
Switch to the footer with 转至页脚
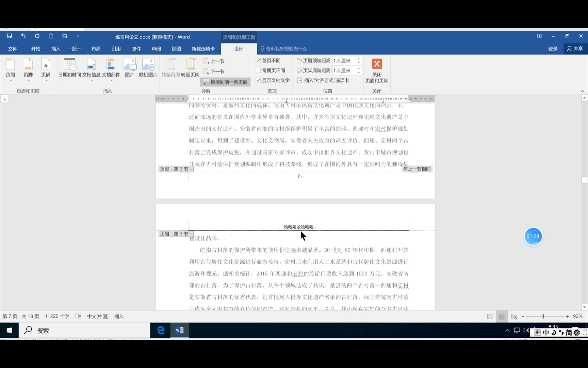(190, 67)
